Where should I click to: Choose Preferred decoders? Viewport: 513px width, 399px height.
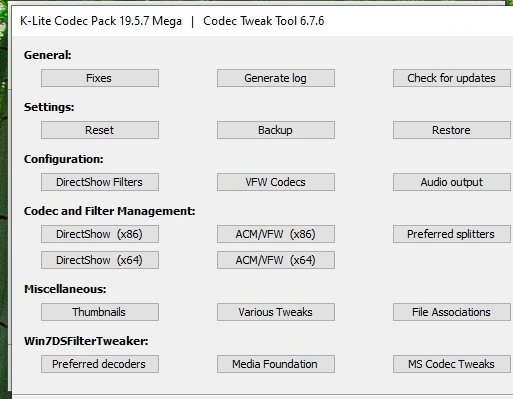(100, 364)
